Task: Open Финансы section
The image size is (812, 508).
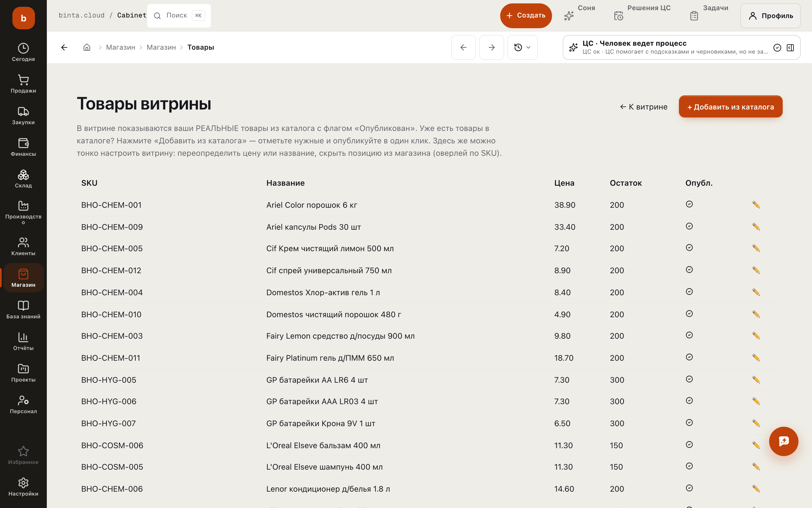Action: pyautogui.click(x=23, y=147)
